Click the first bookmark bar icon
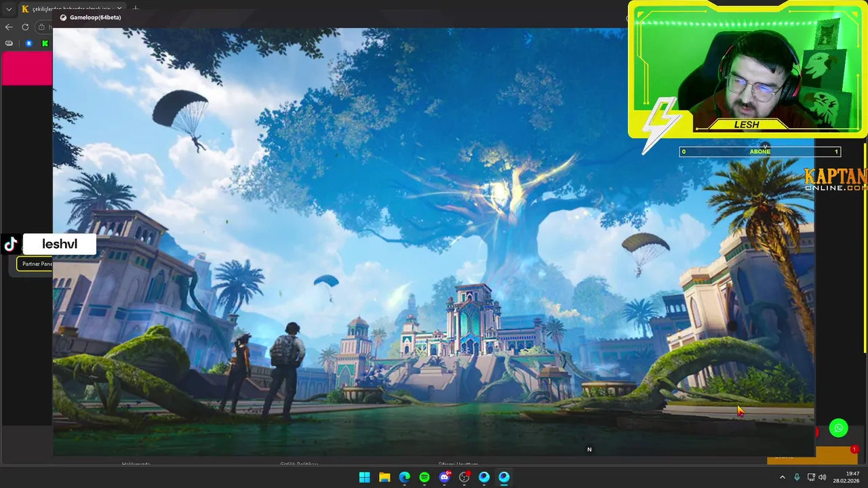 pyautogui.click(x=9, y=43)
